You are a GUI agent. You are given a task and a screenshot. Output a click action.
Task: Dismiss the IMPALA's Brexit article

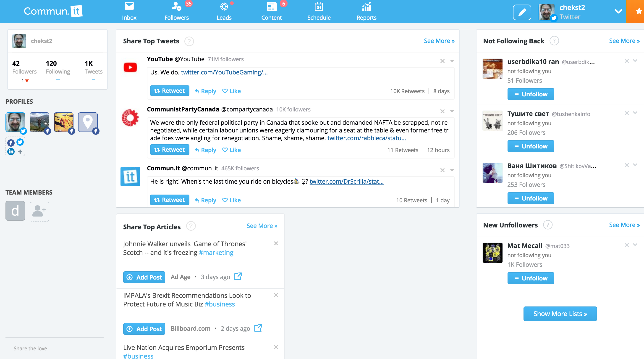point(276,295)
